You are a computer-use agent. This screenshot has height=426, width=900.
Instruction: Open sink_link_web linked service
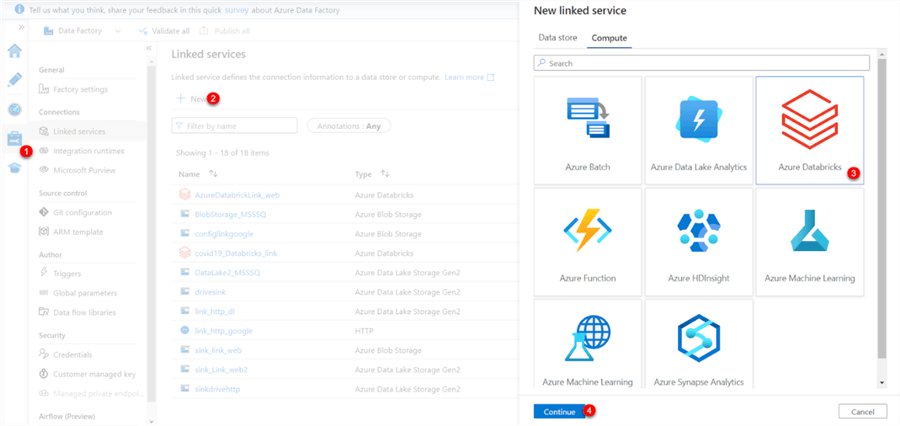(218, 350)
